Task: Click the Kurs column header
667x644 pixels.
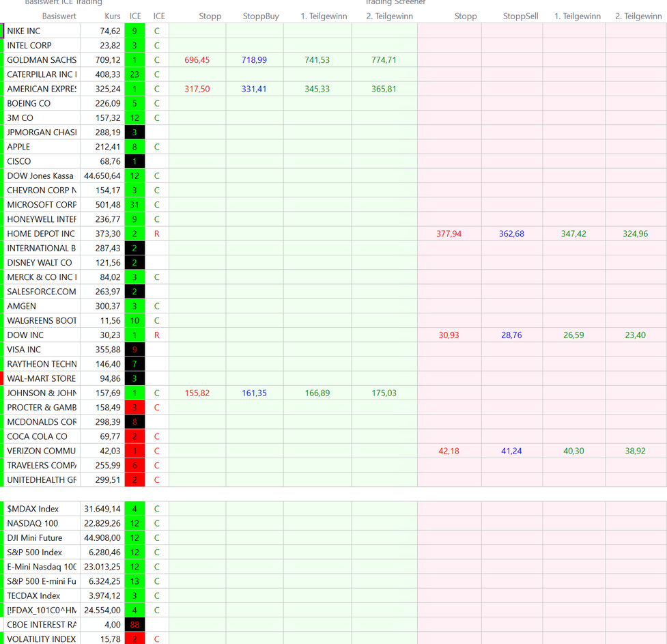Action: 113,16
